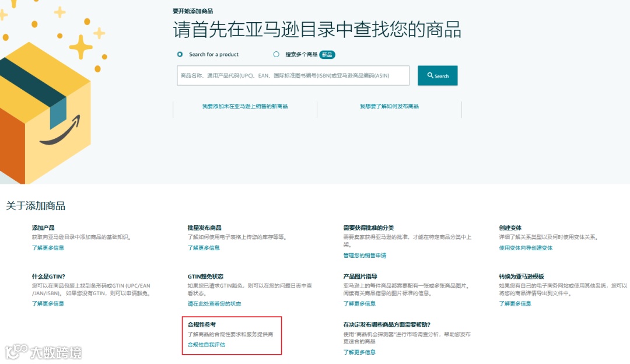The width and height of the screenshot is (630, 364).
Task: Click 了解更多信息 under 产品图片指导
Action: pyautogui.click(x=359, y=304)
